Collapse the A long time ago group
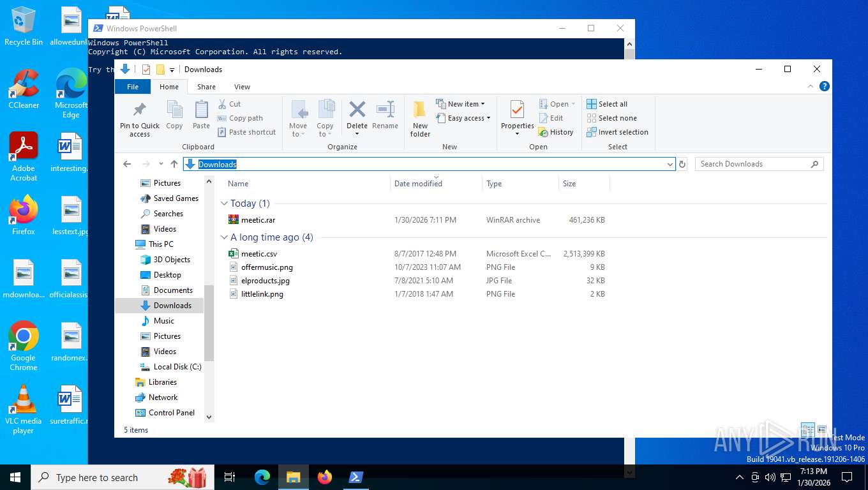This screenshot has width=868, height=490. click(x=225, y=237)
